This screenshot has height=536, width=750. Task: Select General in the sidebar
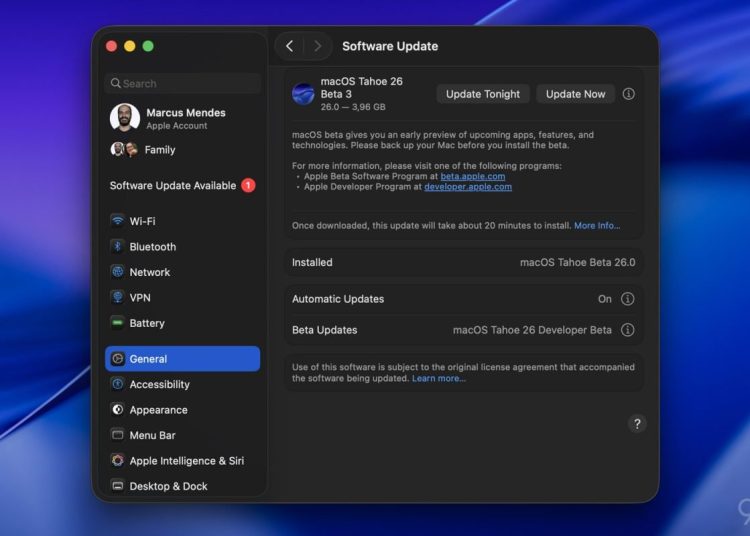[182, 359]
